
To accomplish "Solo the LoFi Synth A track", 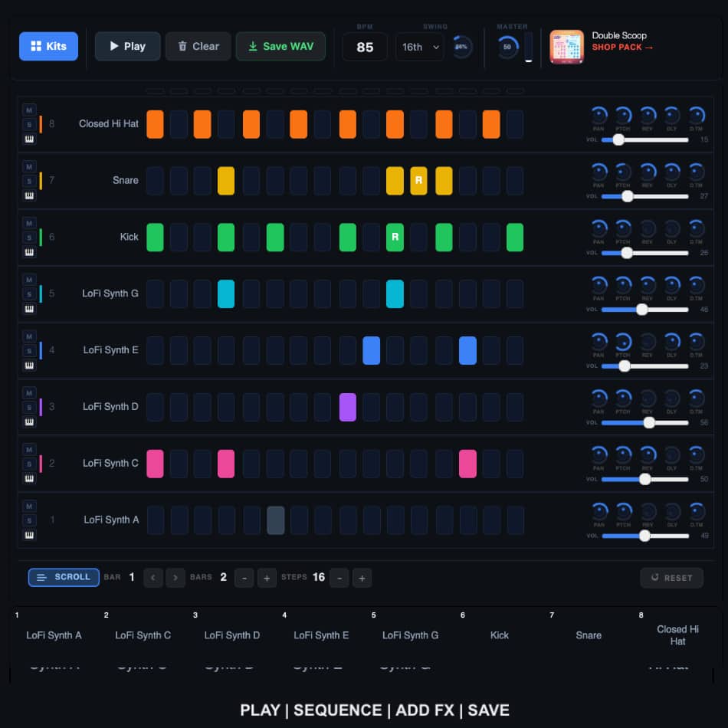I will coord(29,521).
